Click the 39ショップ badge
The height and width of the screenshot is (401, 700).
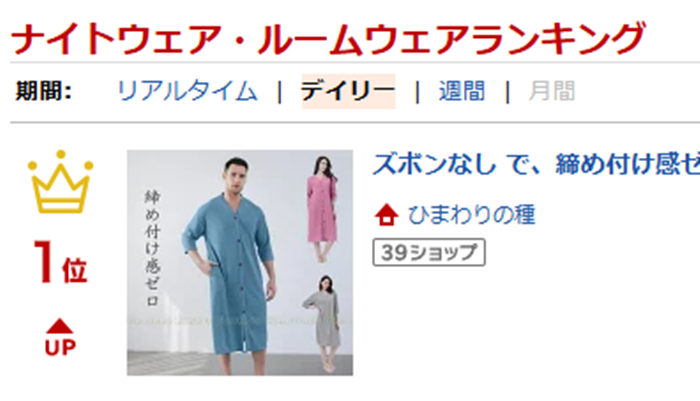[x=429, y=253]
